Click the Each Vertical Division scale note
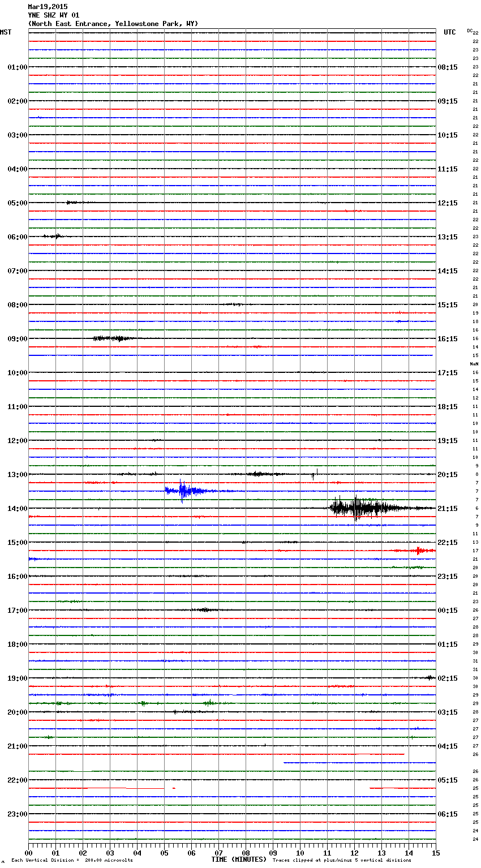The width and height of the screenshot is (481, 868). [x=72, y=861]
